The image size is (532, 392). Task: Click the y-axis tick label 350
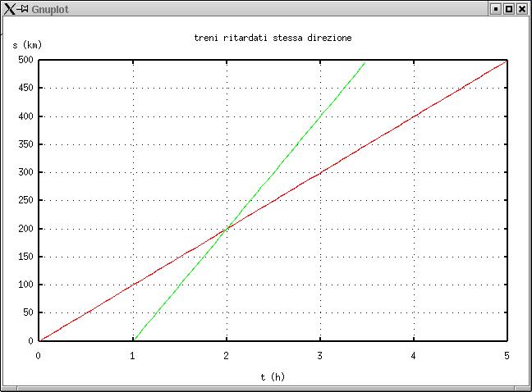24,144
